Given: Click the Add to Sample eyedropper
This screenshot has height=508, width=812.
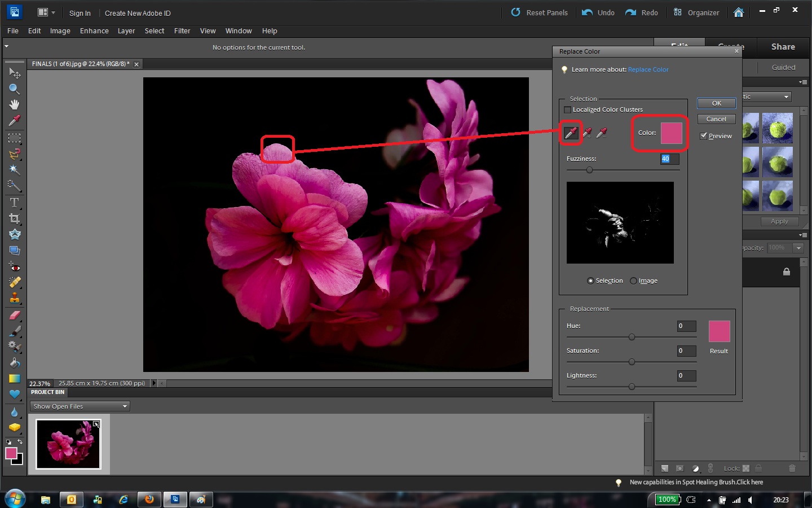Looking at the screenshot, I should (x=587, y=133).
